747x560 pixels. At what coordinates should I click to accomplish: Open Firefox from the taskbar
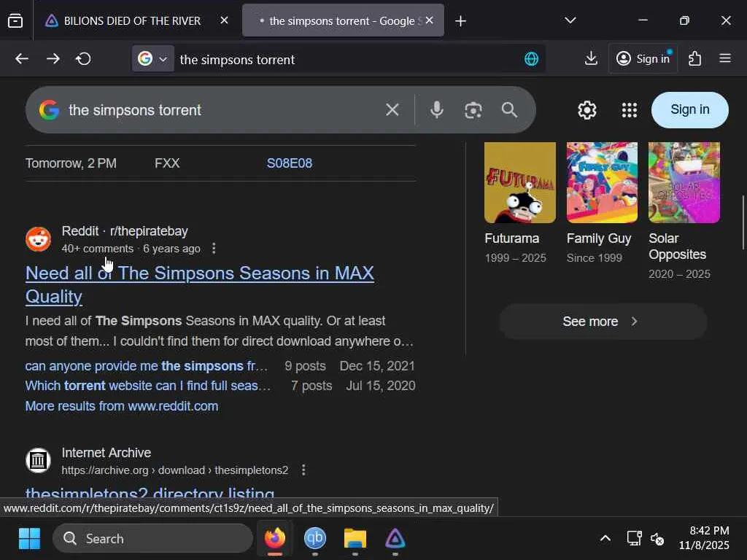coord(275,539)
